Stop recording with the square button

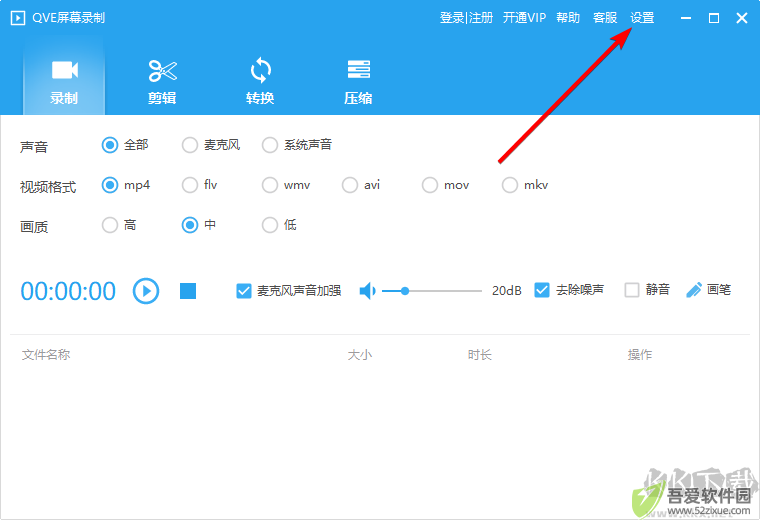188,291
